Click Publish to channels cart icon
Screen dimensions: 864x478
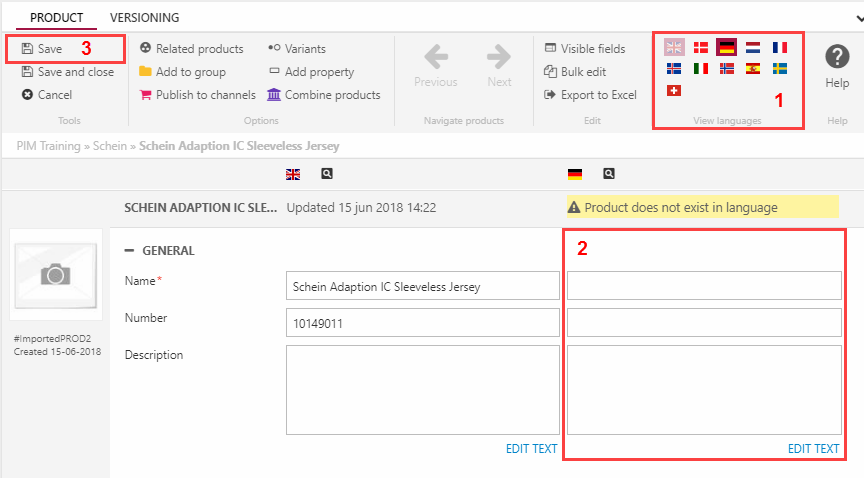pos(145,95)
